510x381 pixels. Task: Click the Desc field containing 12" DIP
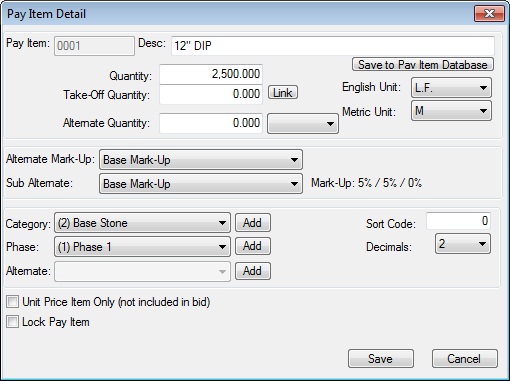tap(333, 46)
